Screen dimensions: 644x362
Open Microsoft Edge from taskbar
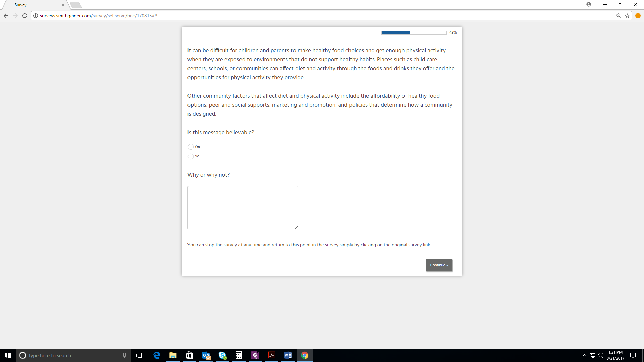pyautogui.click(x=157, y=355)
